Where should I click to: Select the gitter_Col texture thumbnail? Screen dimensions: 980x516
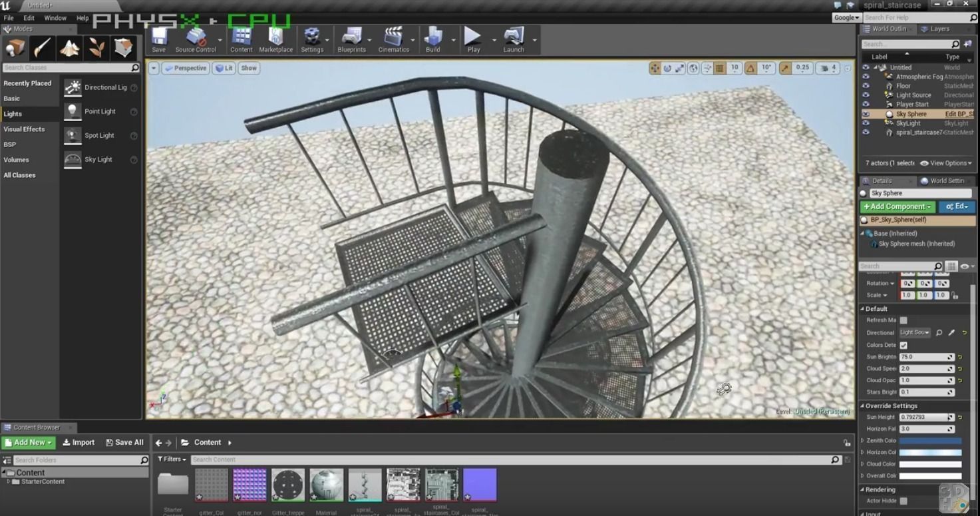click(x=211, y=484)
